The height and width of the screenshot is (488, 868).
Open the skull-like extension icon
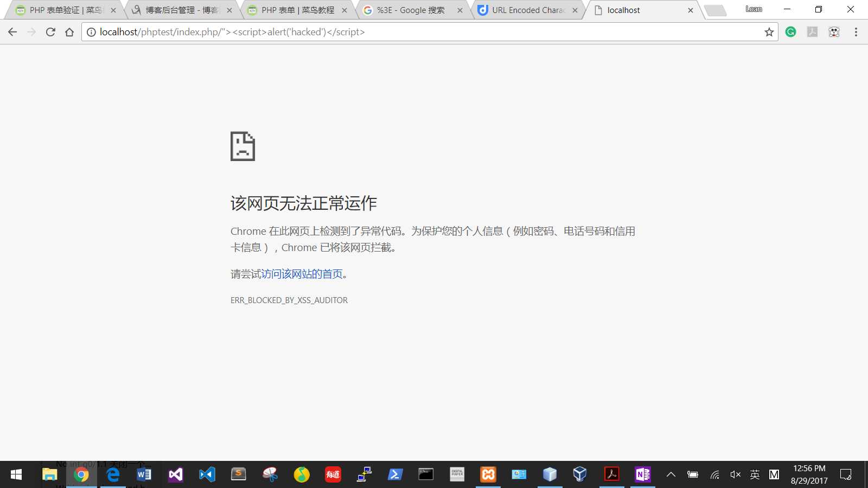point(834,32)
